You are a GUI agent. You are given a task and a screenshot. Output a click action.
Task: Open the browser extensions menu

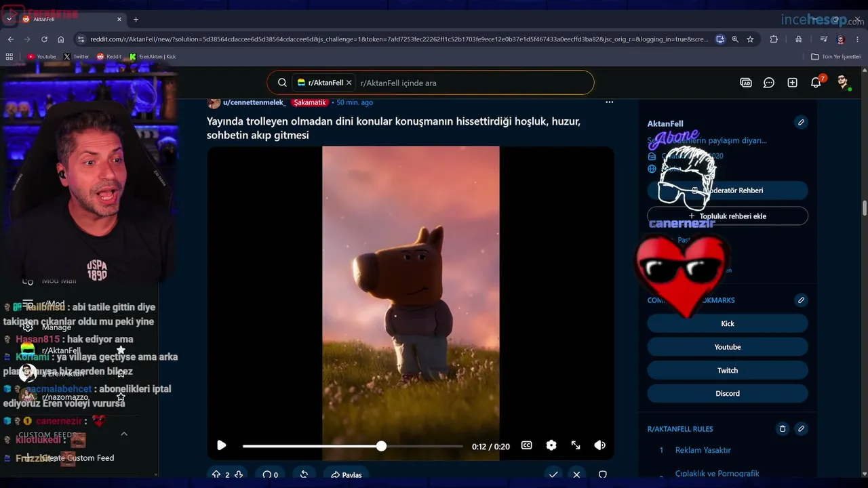point(774,39)
